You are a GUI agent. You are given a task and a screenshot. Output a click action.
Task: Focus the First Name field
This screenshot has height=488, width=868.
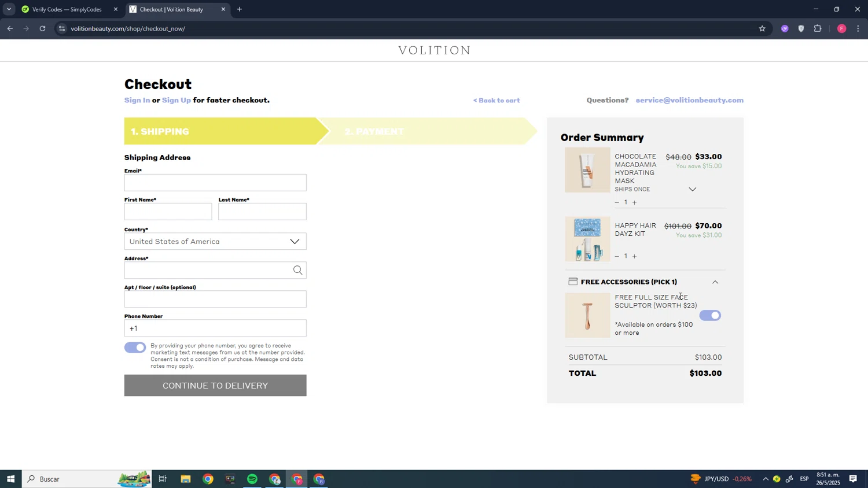pyautogui.click(x=168, y=212)
